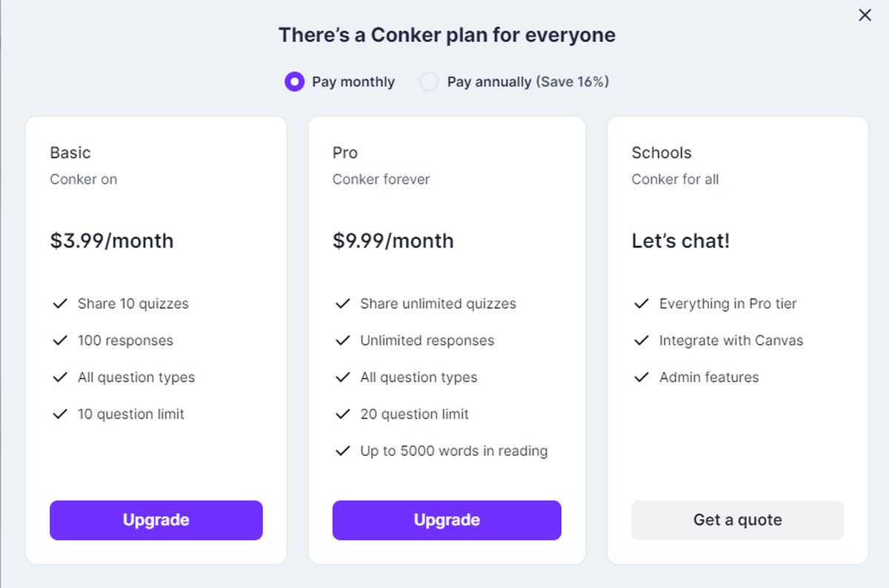Close the Conker plans dialog

tap(865, 16)
